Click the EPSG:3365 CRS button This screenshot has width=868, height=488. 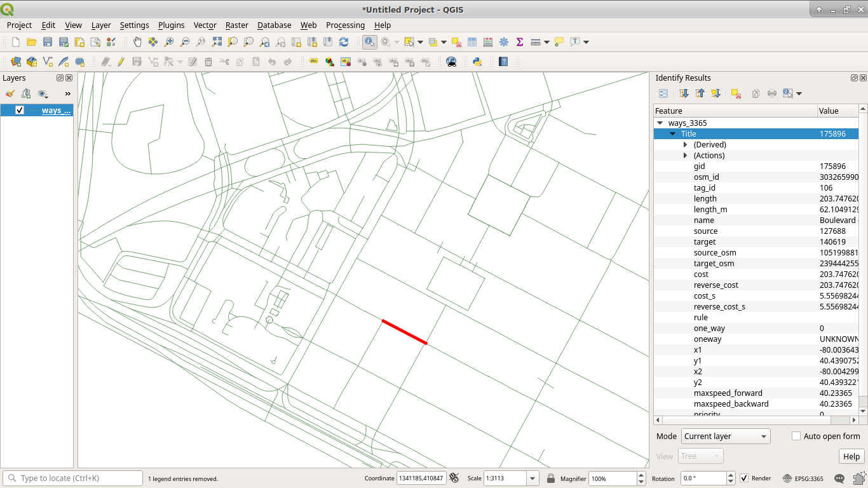pyautogui.click(x=804, y=478)
